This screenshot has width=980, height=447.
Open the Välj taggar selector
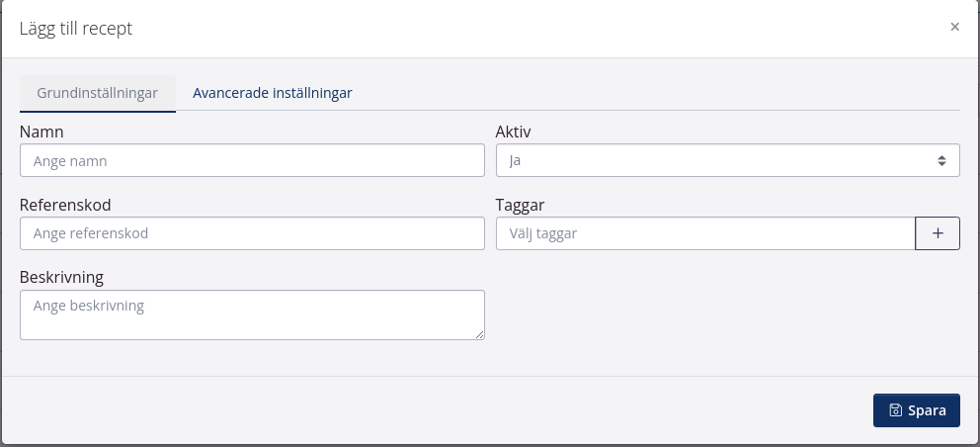(x=704, y=233)
